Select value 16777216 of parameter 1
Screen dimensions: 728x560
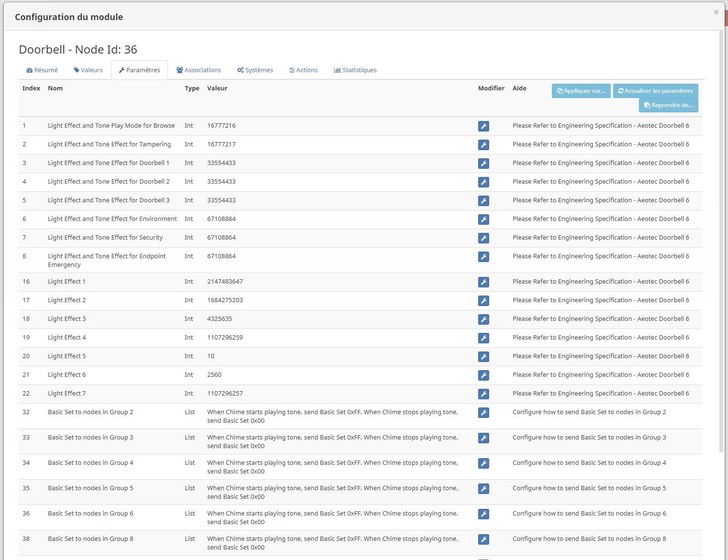tap(221, 126)
